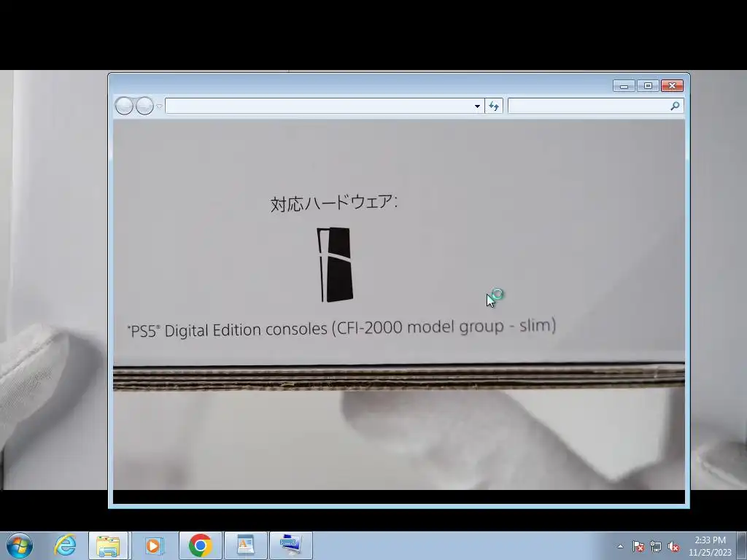Expand the address bar history dropdown
This screenshot has width=747, height=560.
(x=477, y=106)
